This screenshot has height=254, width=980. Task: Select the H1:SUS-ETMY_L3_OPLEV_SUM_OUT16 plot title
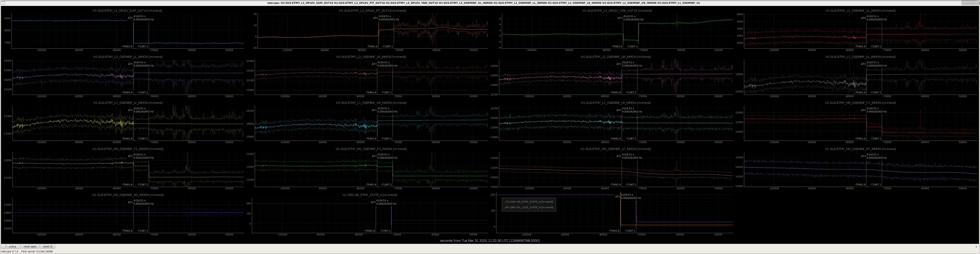(x=127, y=11)
